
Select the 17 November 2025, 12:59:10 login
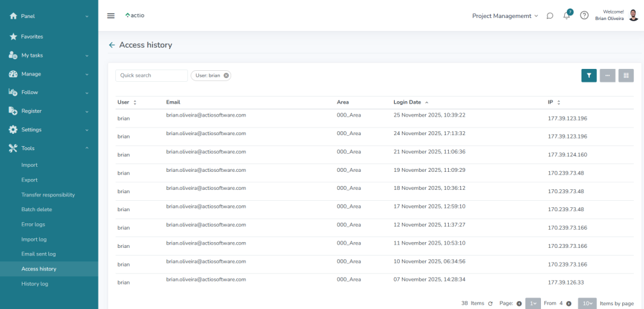429,206
